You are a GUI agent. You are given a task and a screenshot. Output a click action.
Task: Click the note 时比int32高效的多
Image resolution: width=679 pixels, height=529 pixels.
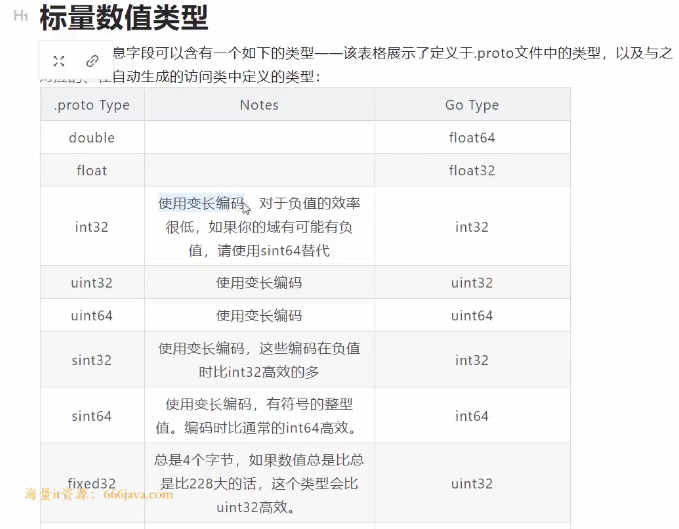(x=259, y=372)
